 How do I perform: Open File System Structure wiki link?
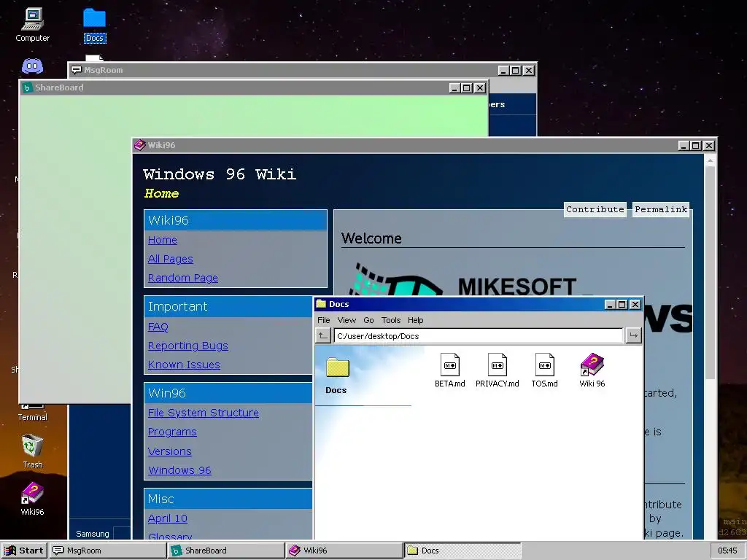coord(203,413)
